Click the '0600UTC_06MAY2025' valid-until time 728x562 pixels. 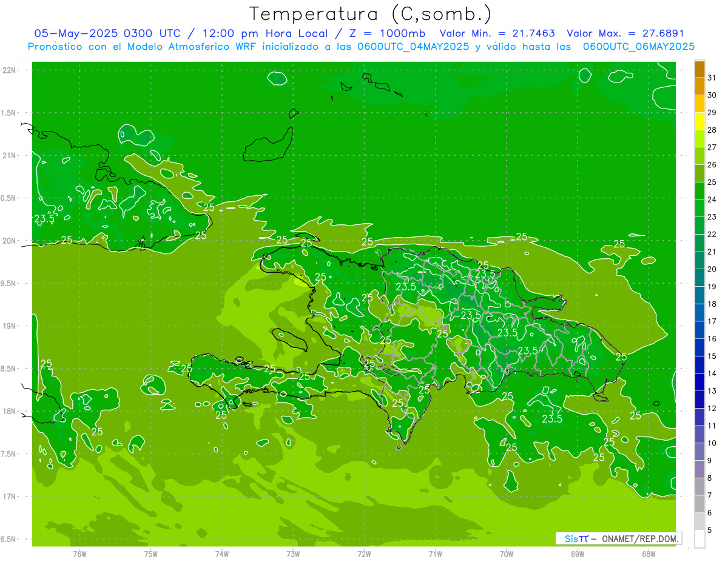pos(639,46)
